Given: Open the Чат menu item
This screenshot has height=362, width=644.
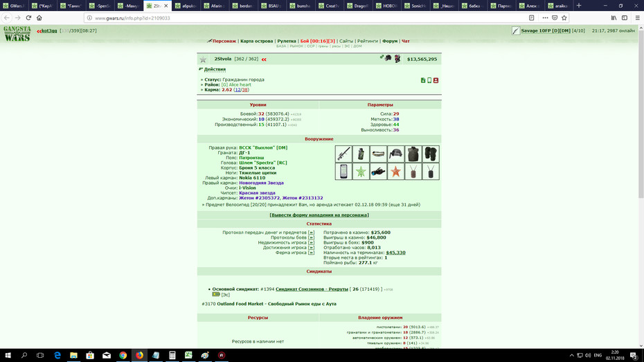Looking at the screenshot, I should tap(405, 41).
